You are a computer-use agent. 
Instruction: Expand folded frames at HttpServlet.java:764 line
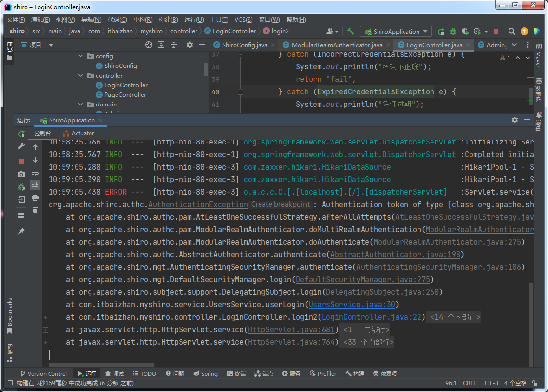click(x=45, y=342)
